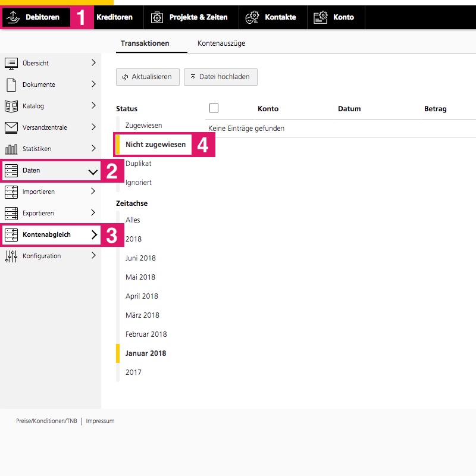Click the Exportieren icon in sidebar
This screenshot has width=476, height=476.
pyautogui.click(x=11, y=213)
